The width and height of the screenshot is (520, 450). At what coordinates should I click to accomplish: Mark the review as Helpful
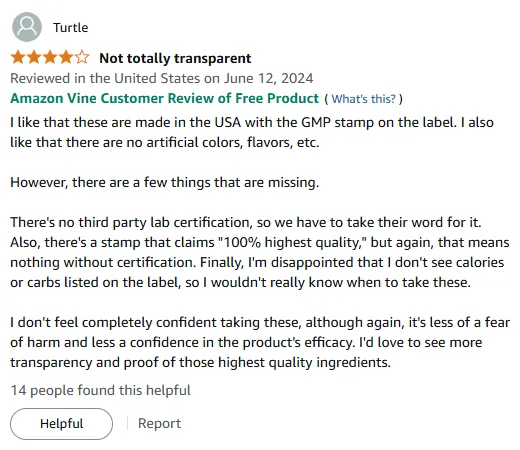point(61,424)
